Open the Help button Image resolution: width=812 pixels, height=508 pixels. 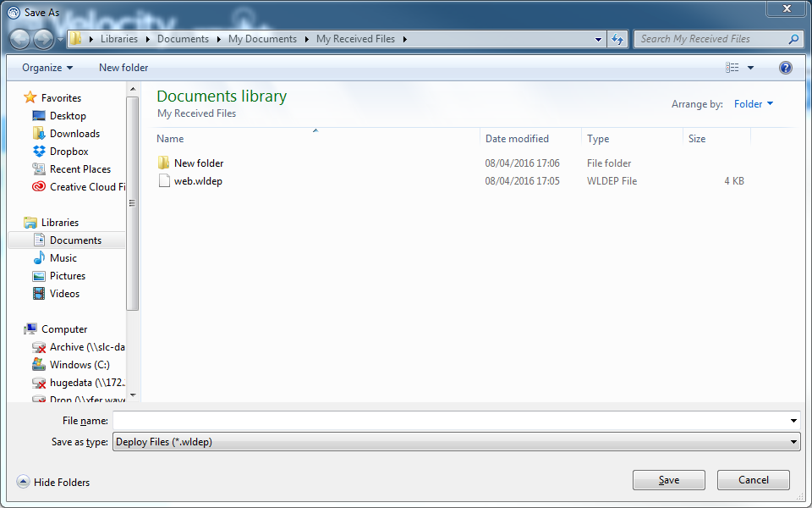coord(785,67)
